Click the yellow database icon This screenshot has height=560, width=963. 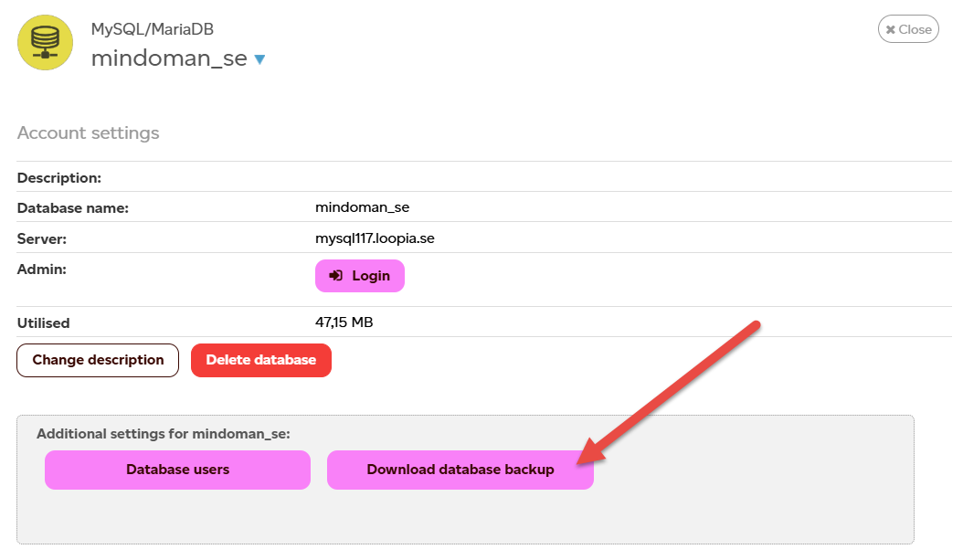click(45, 42)
